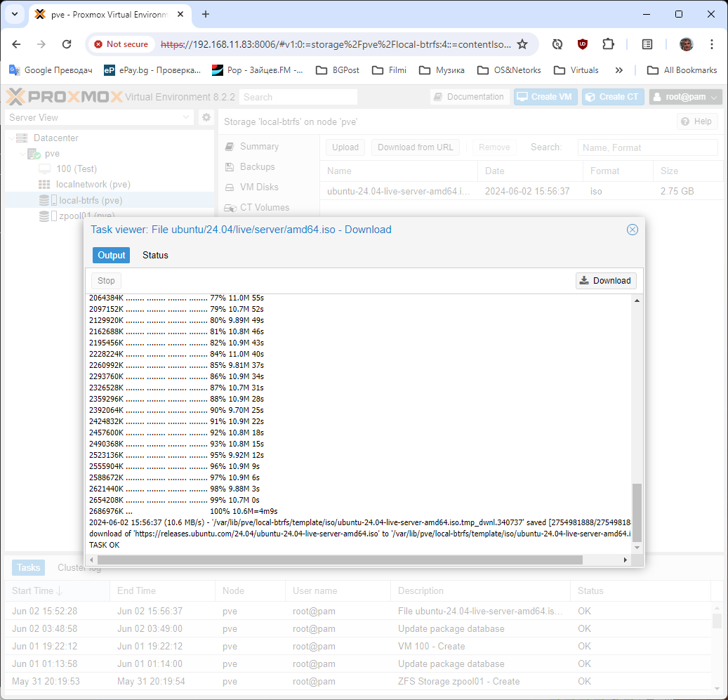Click the Create VM button
This screenshot has width=728, height=700.
point(545,97)
